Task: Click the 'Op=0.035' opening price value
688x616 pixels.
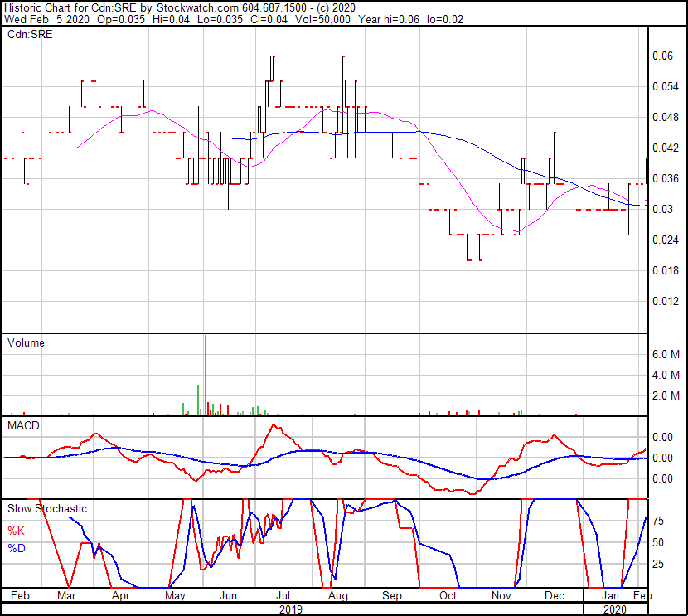Action: pos(121,19)
